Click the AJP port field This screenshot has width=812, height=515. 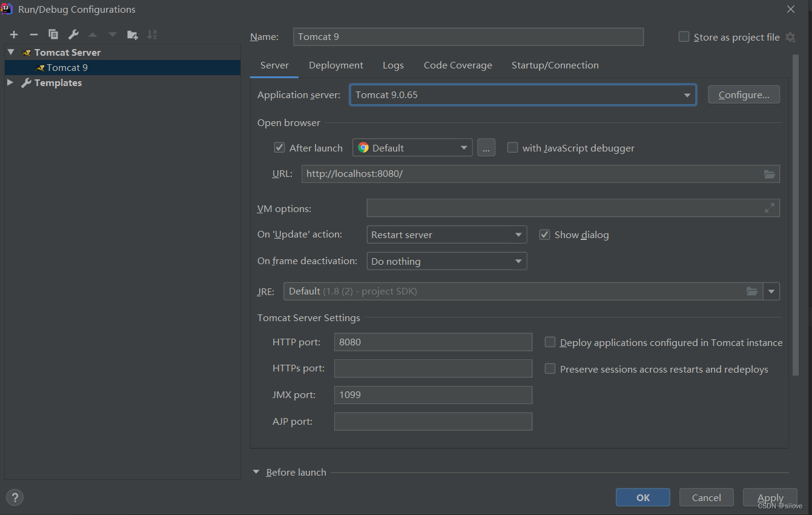click(433, 422)
